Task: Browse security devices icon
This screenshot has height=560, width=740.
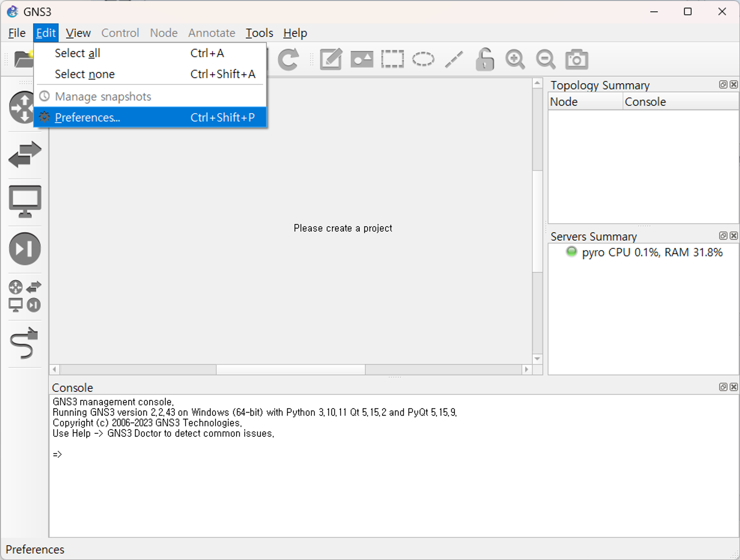Action: [x=25, y=249]
